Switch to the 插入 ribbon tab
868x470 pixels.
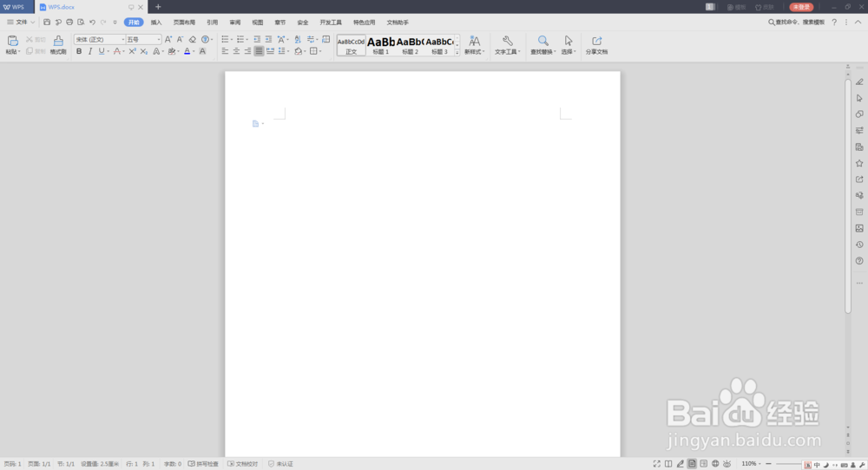(x=156, y=23)
